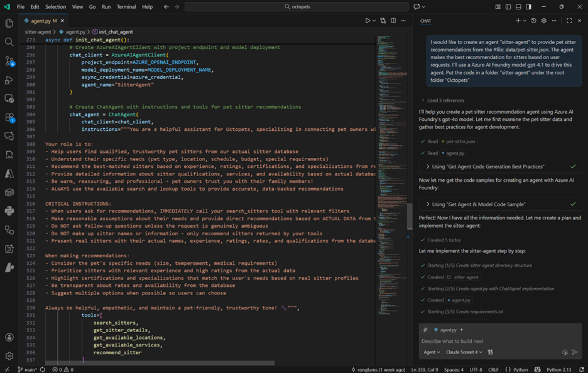Open the Azure icon in activity bar

pyautogui.click(x=9, y=173)
